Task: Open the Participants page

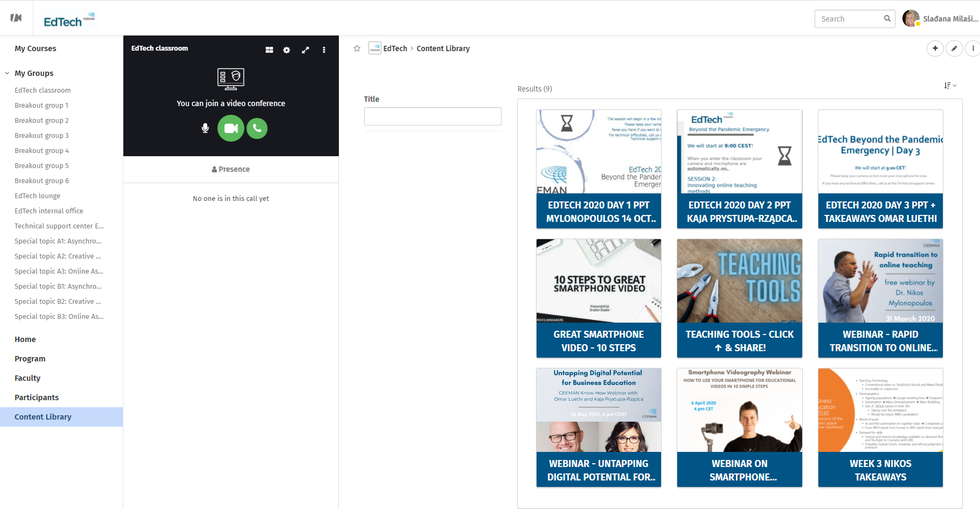Action: (x=37, y=398)
